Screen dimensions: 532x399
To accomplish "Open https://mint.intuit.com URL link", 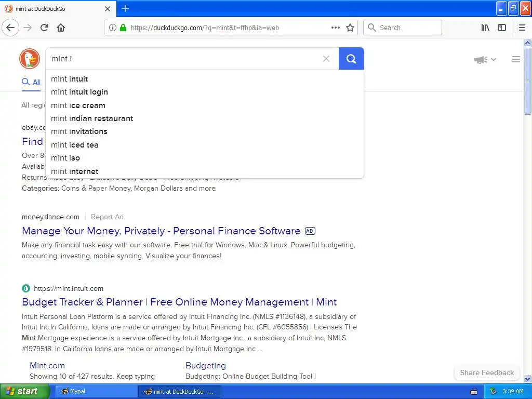I will 69,289.
